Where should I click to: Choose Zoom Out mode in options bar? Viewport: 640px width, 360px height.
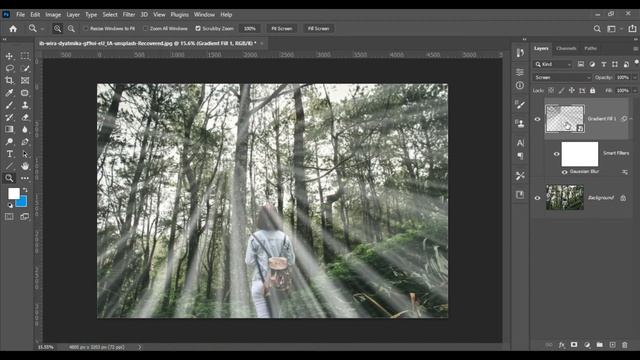[71, 29]
